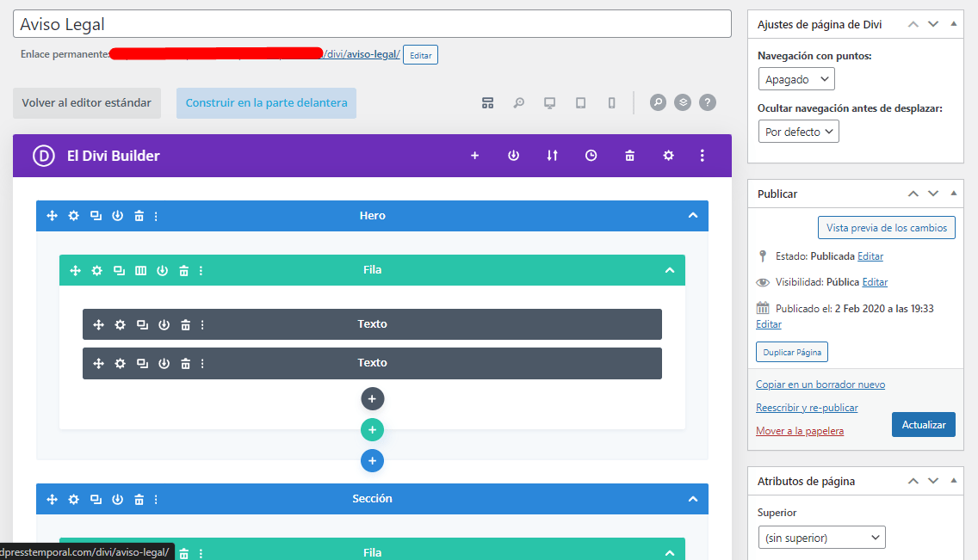Open editing history clock icon
The width and height of the screenshot is (978, 560).
coord(591,156)
